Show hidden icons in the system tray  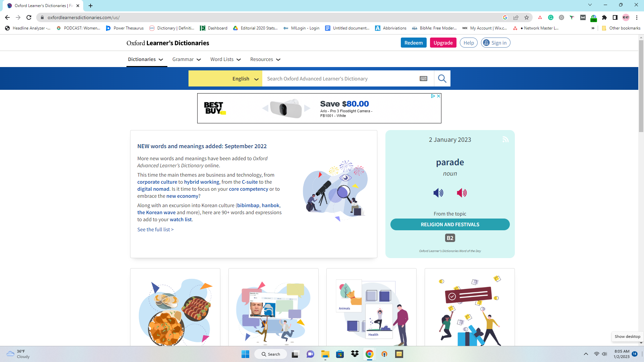(586, 354)
